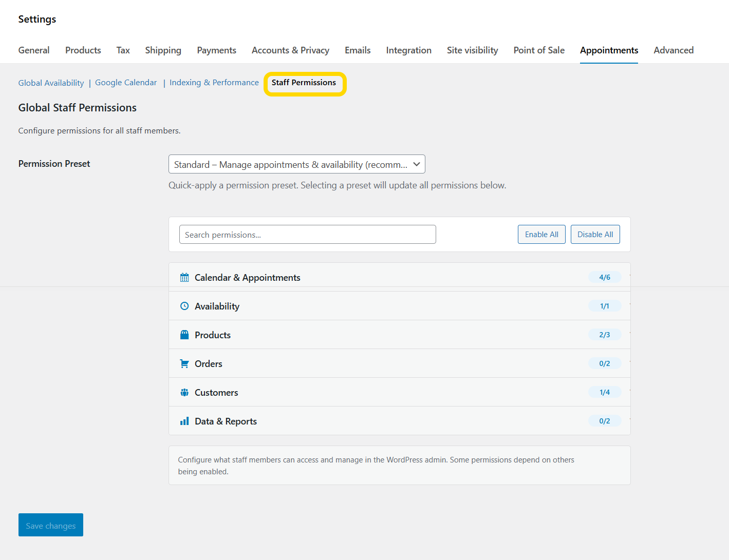Open the Point of Sale settings tab

click(538, 50)
